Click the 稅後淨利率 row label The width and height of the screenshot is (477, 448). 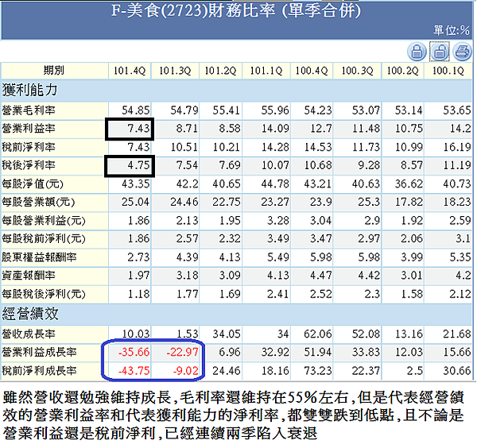coord(29,165)
